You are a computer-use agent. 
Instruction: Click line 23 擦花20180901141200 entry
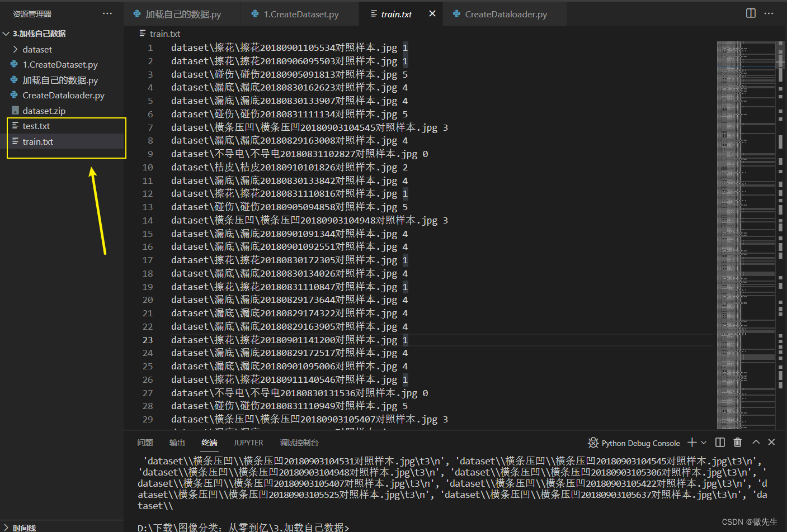coord(289,340)
